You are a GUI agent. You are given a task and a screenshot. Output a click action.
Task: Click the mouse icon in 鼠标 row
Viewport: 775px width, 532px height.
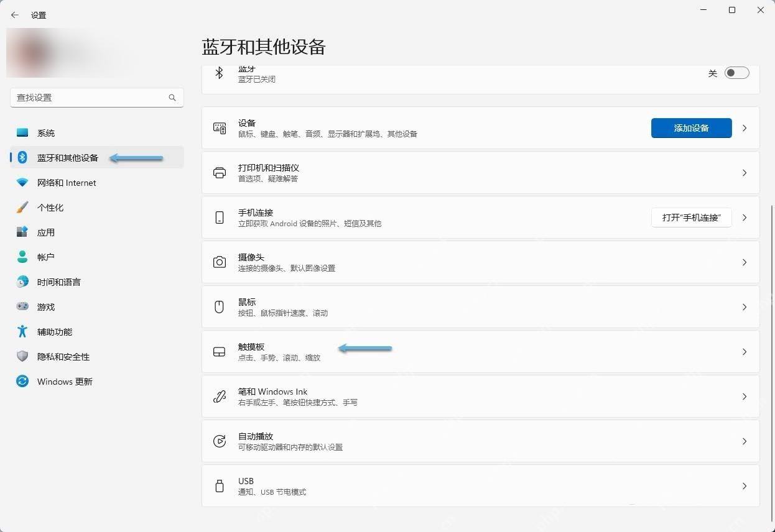coord(219,307)
